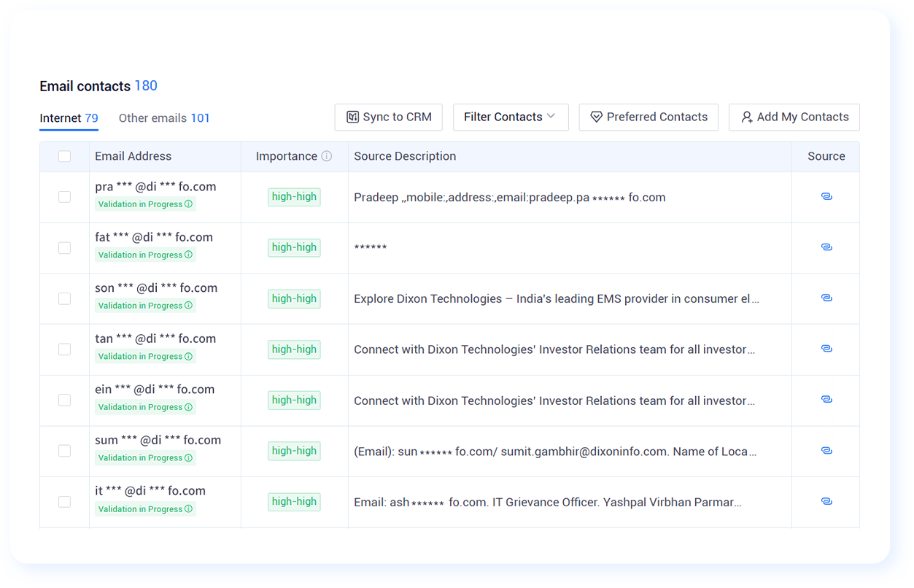Image resolution: width=914 pixels, height=588 pixels.
Task: Check the box for son *** @di *** fo.com
Action: click(65, 298)
